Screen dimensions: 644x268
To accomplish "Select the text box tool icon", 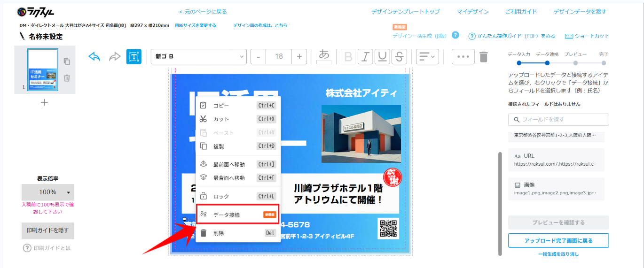I will coord(134,57).
